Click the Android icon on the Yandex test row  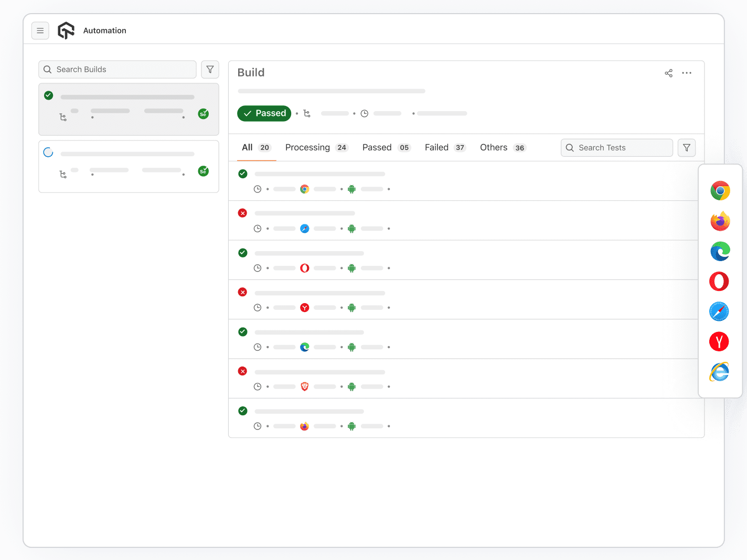tap(351, 307)
